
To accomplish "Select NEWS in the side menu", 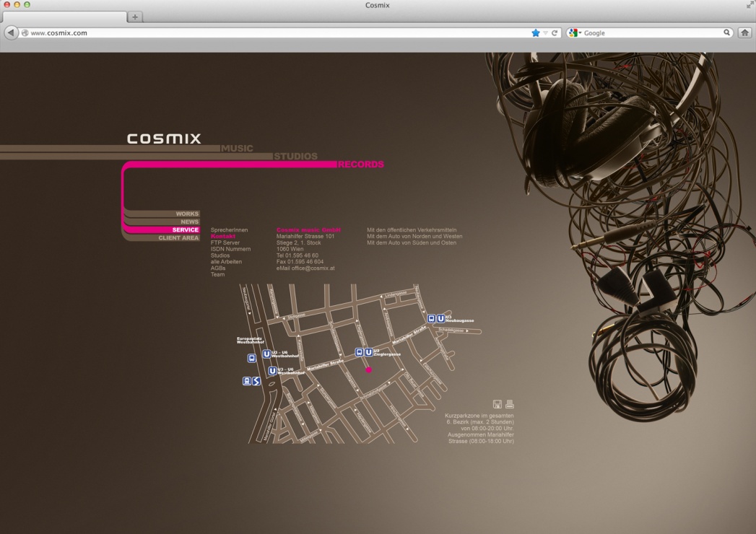I will point(189,222).
